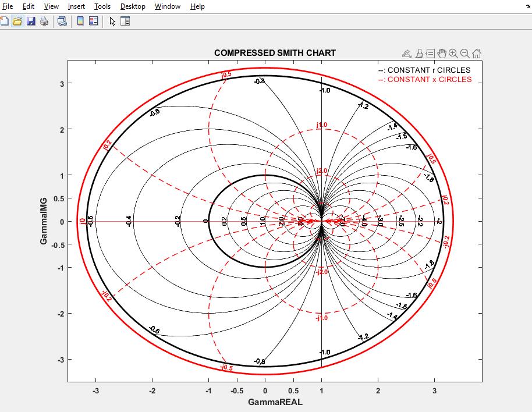Click the upper -1.0 black label
Viewport: 532px width, 412px height.
click(325, 90)
